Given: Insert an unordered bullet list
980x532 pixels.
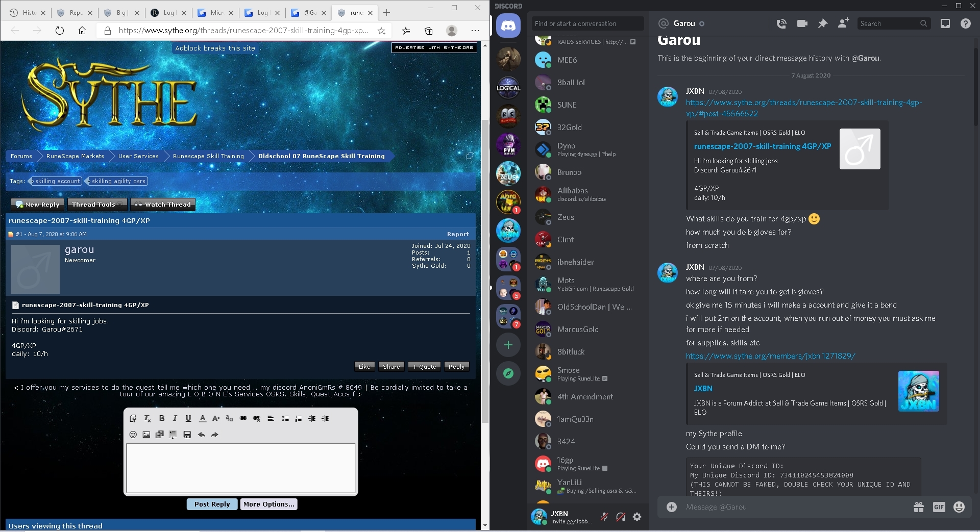Looking at the screenshot, I should (x=285, y=418).
